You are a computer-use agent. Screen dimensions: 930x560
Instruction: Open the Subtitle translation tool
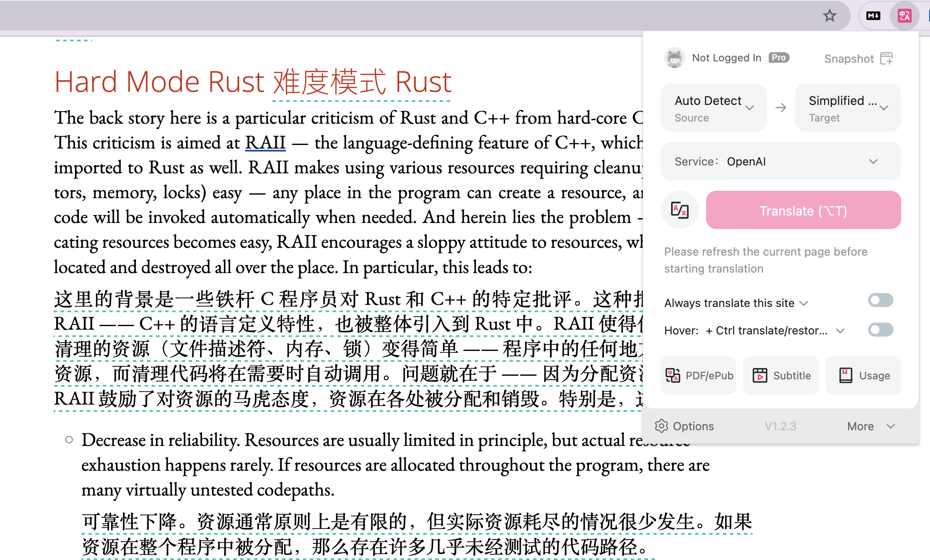781,375
